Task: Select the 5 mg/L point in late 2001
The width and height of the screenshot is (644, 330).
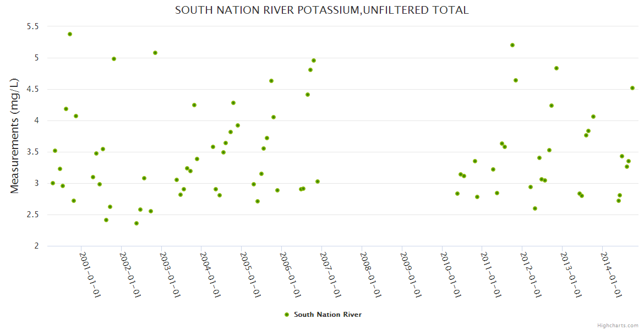Action: point(114,59)
